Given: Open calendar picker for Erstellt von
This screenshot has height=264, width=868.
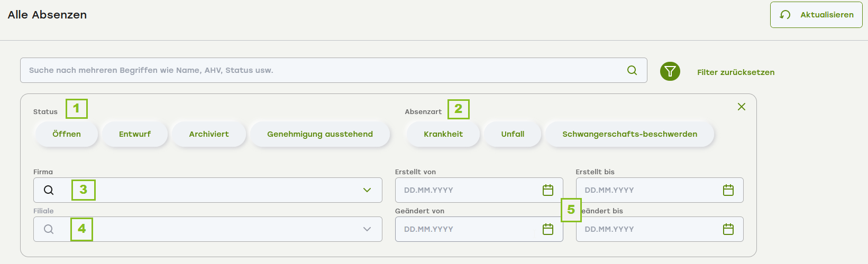Looking at the screenshot, I should (548, 190).
